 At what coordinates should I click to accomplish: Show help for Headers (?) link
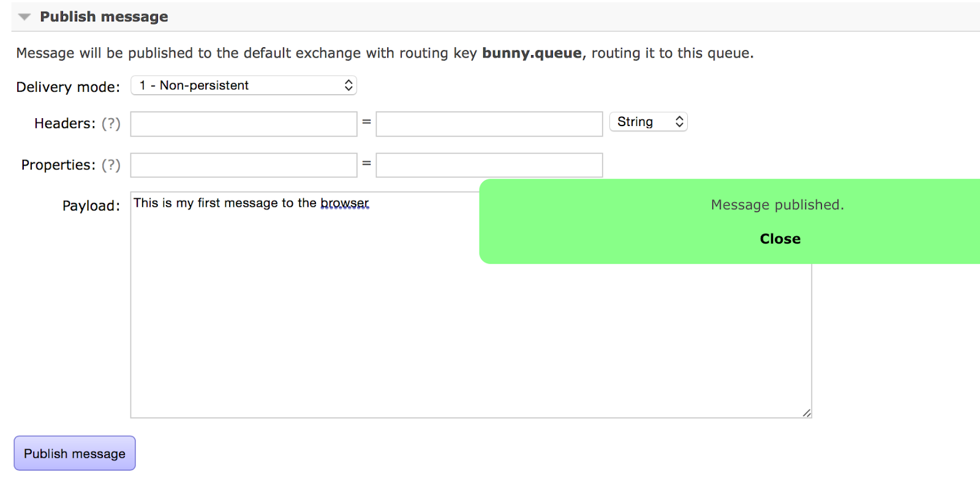[x=111, y=124]
